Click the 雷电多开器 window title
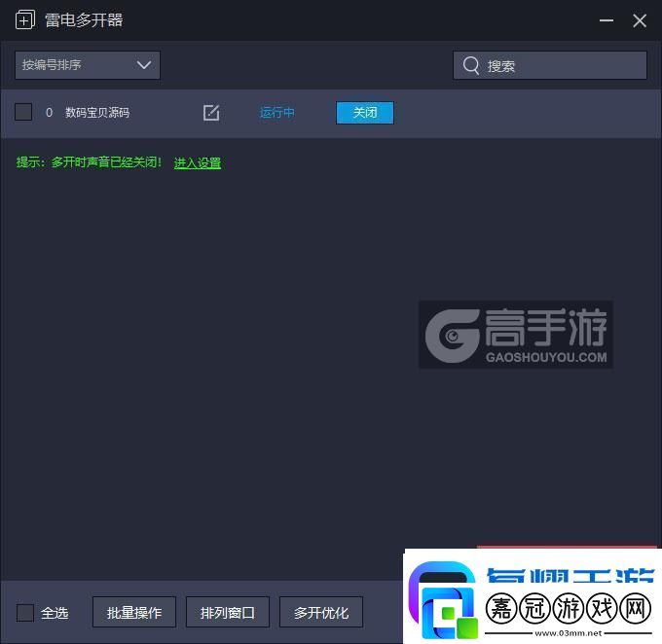 click(x=84, y=19)
